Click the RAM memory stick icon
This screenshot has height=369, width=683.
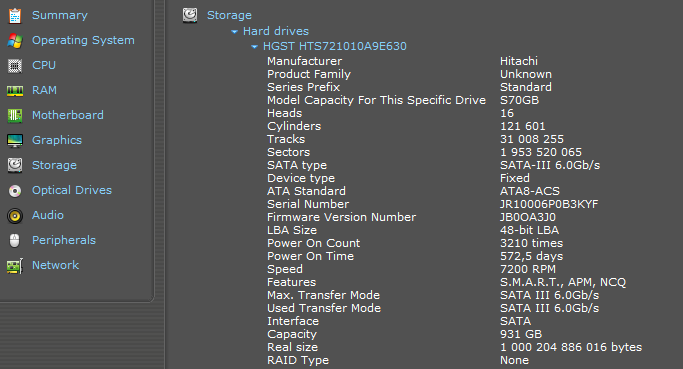click(x=15, y=91)
